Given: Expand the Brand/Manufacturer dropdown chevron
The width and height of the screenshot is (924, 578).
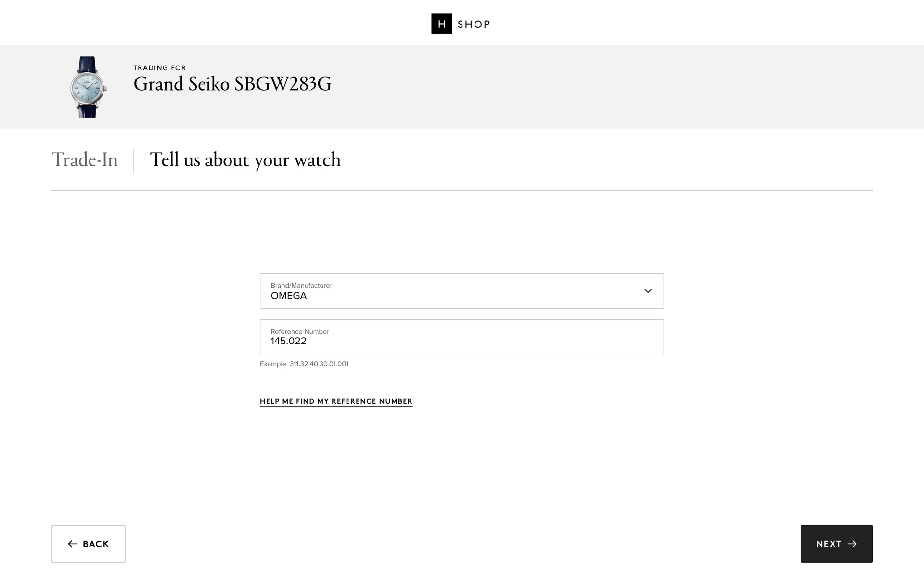Looking at the screenshot, I should tap(648, 291).
